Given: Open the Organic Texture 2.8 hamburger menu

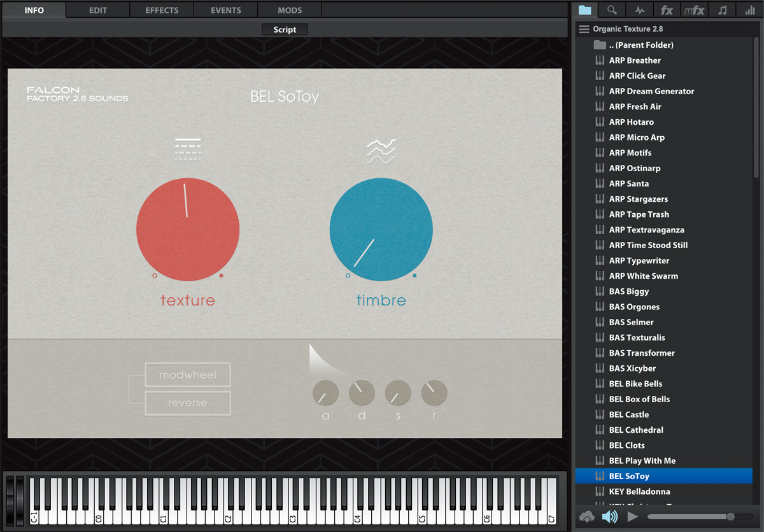Looking at the screenshot, I should 583,29.
